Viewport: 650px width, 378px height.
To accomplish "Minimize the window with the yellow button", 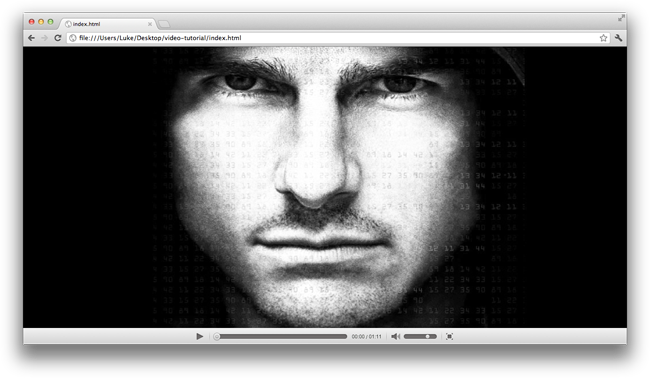I will coord(41,22).
